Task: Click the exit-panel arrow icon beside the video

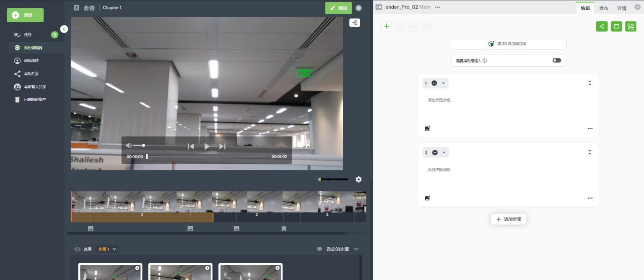Action: click(x=355, y=23)
